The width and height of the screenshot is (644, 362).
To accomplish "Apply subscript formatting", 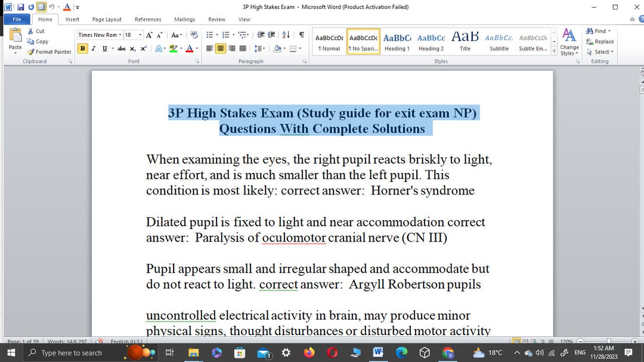I will pyautogui.click(x=132, y=48).
